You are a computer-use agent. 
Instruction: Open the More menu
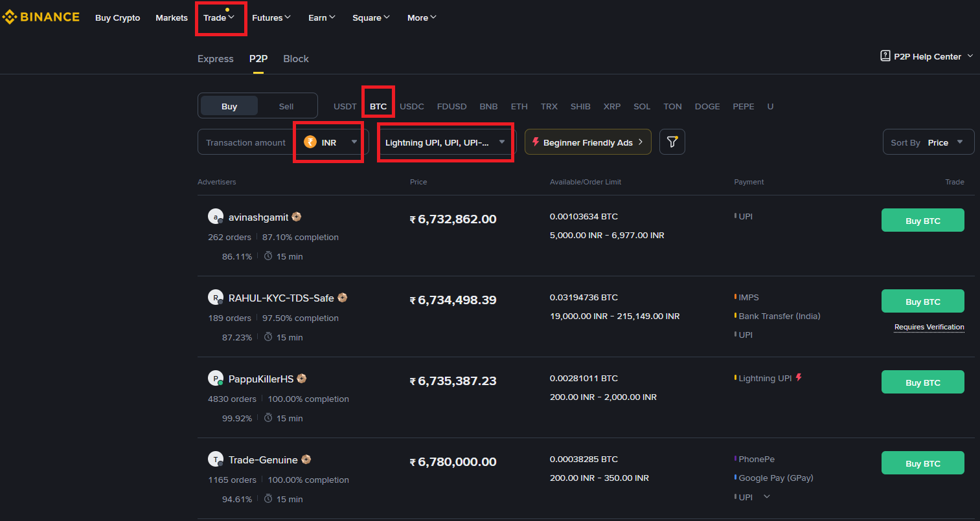pos(422,17)
